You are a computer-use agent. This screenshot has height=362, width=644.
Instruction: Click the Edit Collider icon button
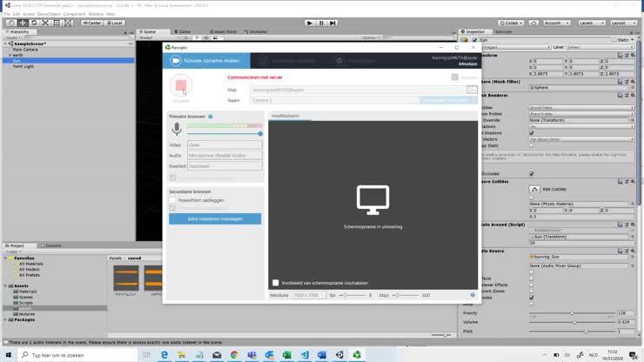click(534, 189)
